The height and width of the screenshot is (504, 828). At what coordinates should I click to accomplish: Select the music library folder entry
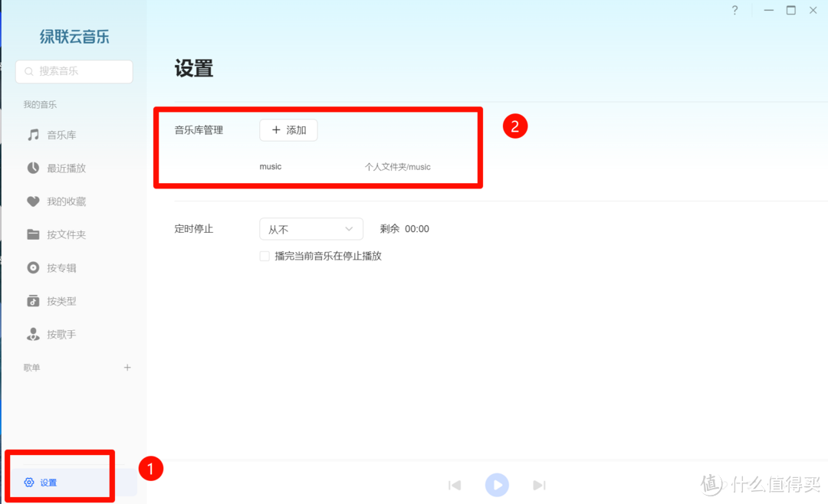coord(270,166)
